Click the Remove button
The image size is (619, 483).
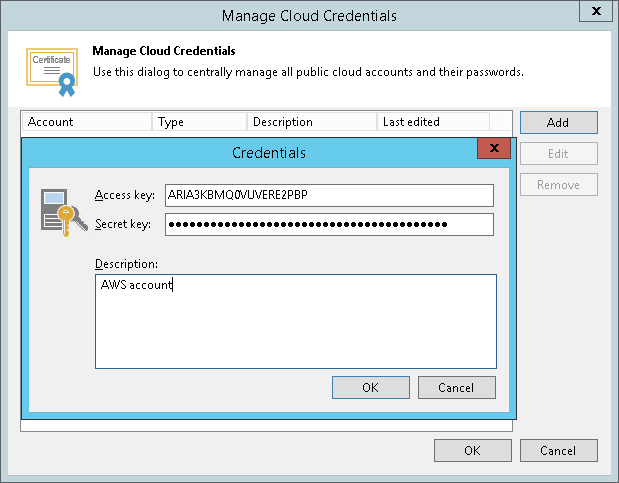click(558, 185)
